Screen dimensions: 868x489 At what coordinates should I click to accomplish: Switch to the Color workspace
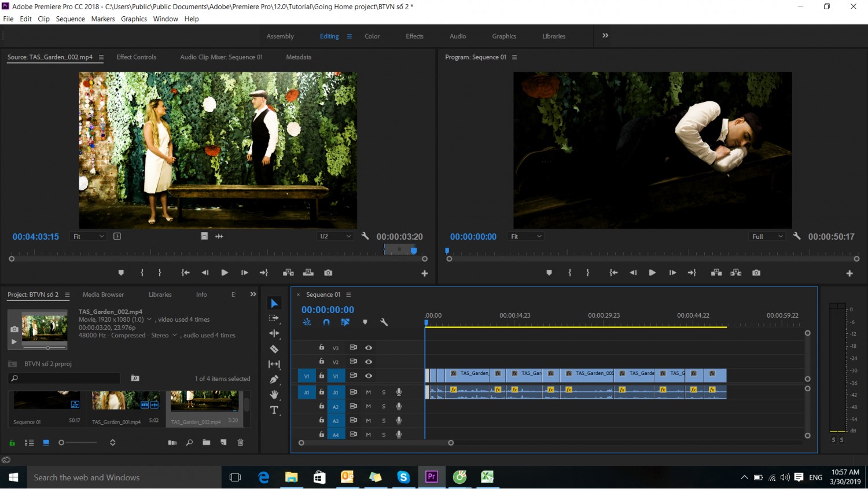[372, 36]
